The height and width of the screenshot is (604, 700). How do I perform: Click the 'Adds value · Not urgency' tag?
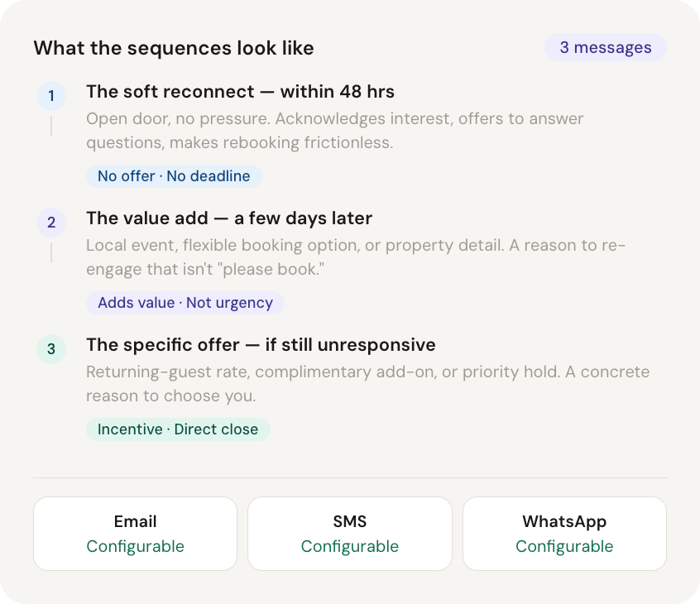(x=185, y=303)
